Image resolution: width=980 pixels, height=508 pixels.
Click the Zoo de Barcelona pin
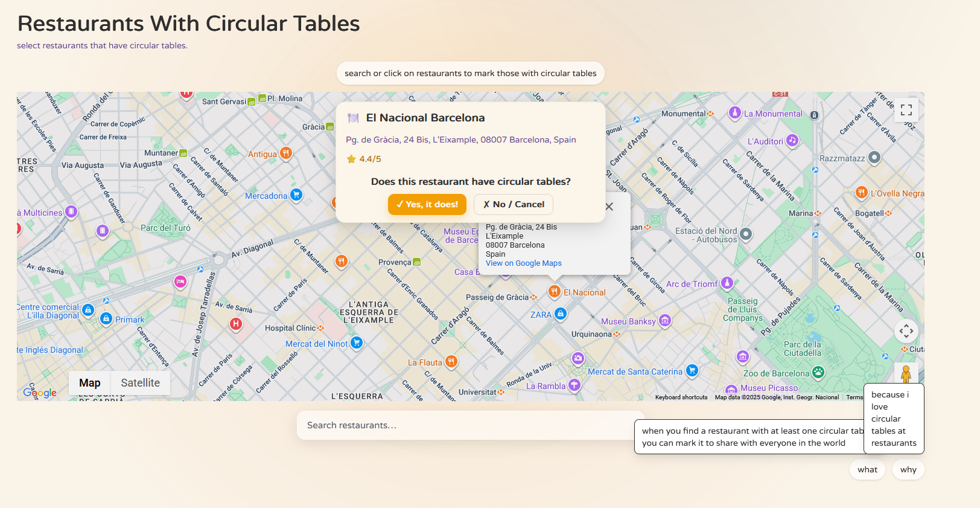[x=818, y=372]
